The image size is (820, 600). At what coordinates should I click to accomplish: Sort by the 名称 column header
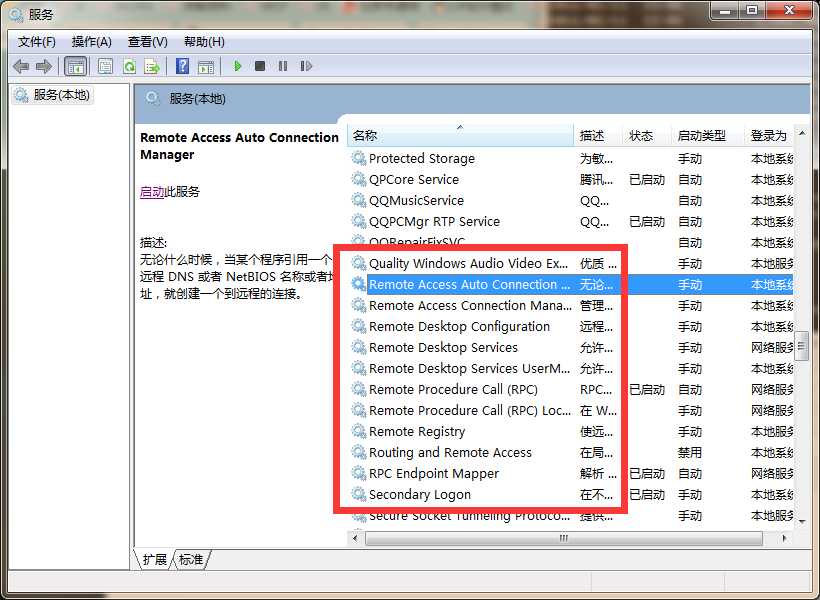click(x=460, y=135)
